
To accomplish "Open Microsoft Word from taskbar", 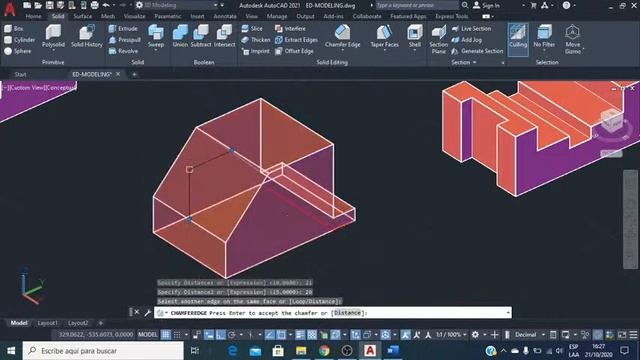I will tap(393, 351).
